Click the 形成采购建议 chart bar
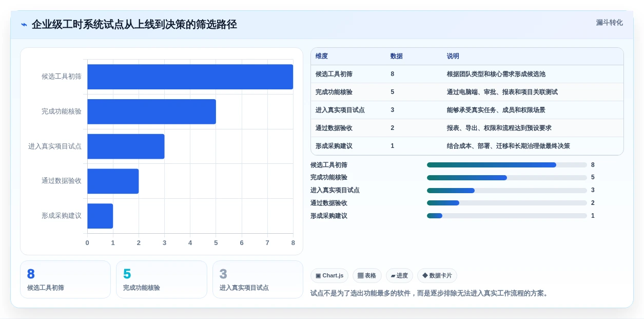The image size is (644, 319). [x=100, y=216]
